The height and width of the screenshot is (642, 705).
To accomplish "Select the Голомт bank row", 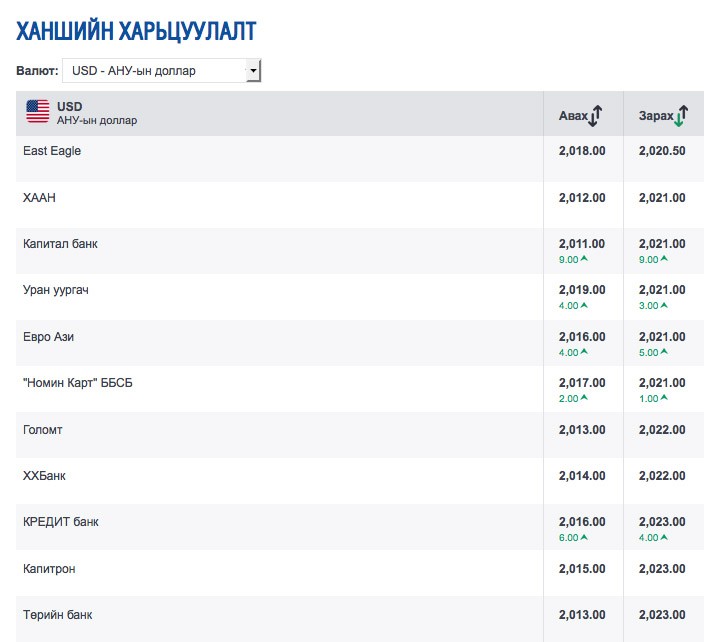I will (44, 430).
